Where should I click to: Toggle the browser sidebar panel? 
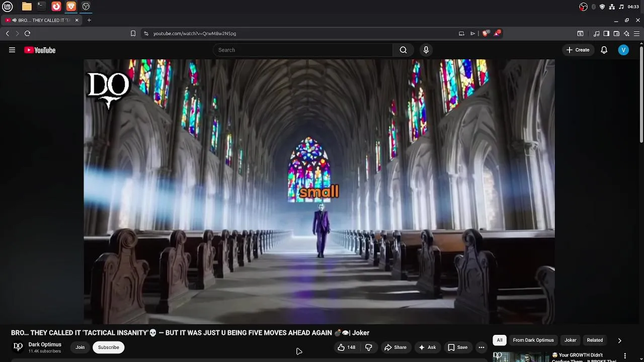[606, 34]
